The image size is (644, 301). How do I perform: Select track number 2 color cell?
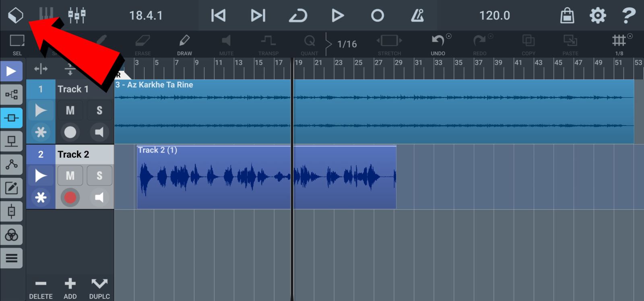[x=41, y=154]
